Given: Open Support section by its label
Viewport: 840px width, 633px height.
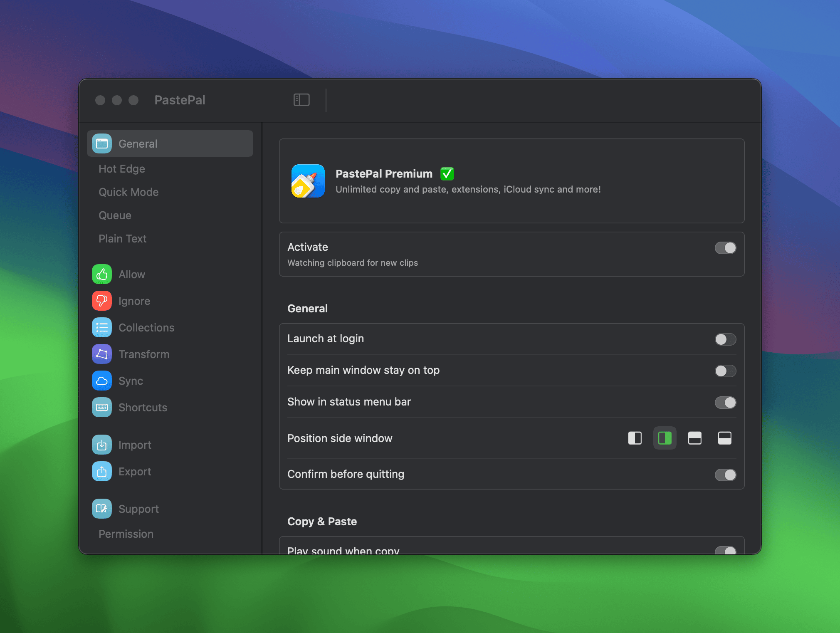Looking at the screenshot, I should [x=138, y=509].
